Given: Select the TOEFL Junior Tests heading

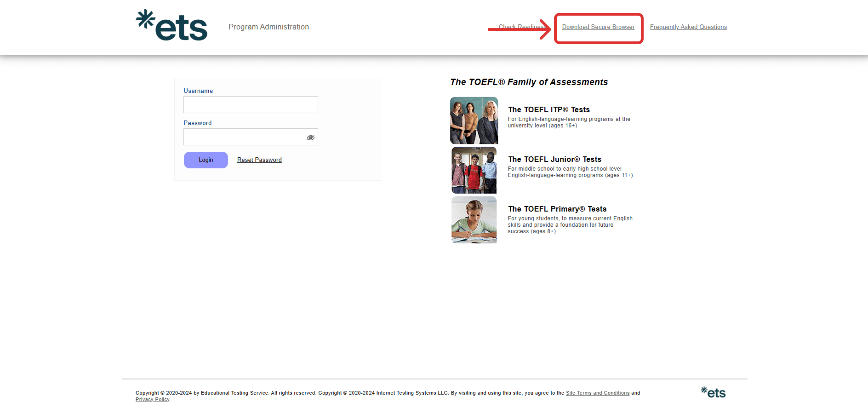Looking at the screenshot, I should point(554,159).
